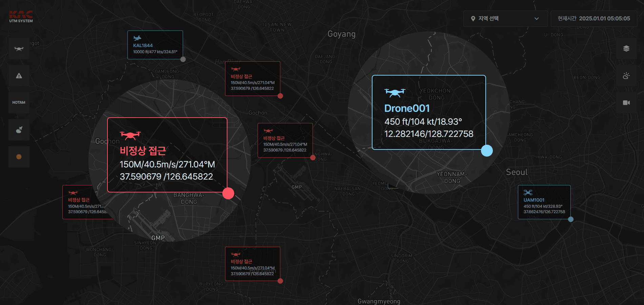Click the Drone001 coordinates 12.282146/128.722758

coord(429,134)
